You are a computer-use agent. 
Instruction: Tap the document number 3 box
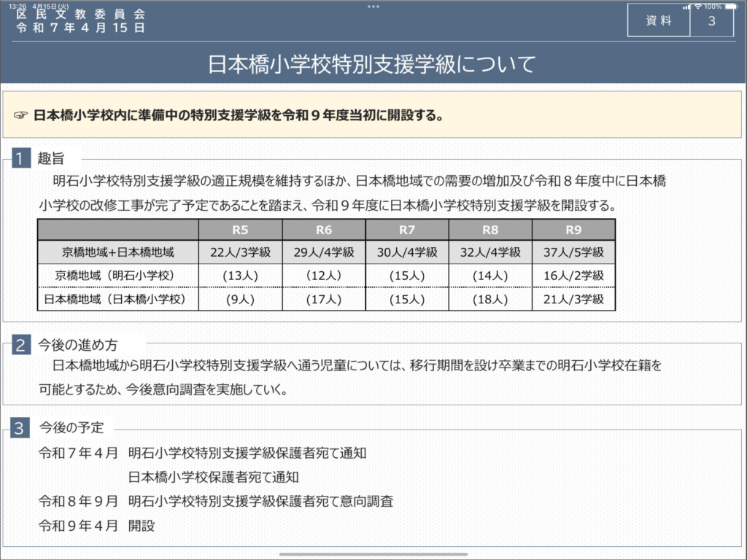pos(712,21)
